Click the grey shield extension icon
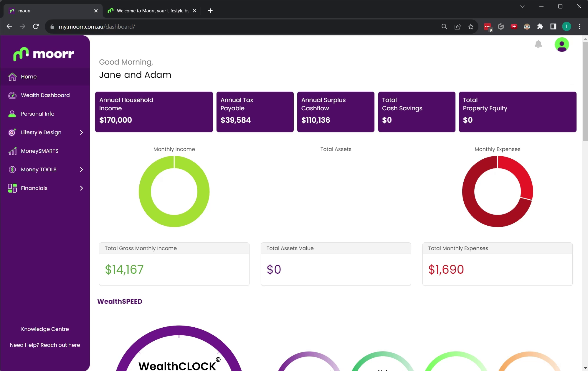This screenshot has height=371, width=588. (501, 27)
